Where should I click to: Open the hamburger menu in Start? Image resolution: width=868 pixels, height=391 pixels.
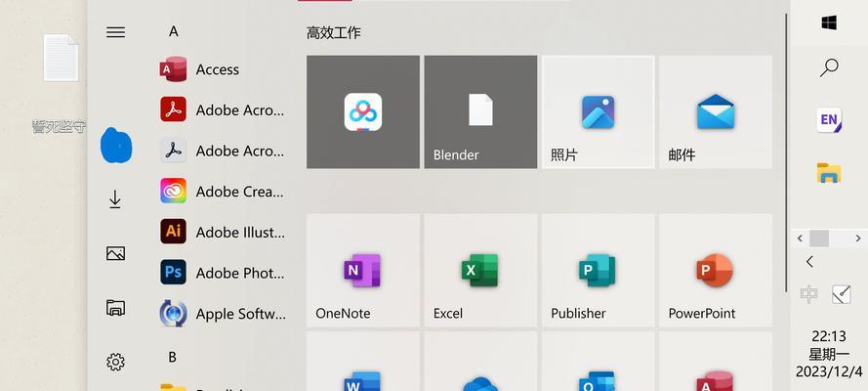tap(115, 32)
